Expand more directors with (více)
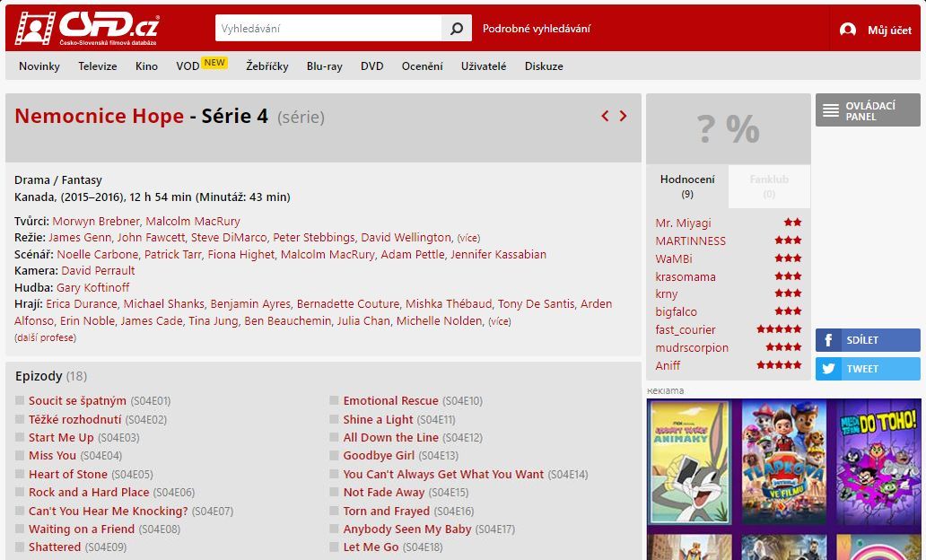The image size is (926, 560). 468,238
